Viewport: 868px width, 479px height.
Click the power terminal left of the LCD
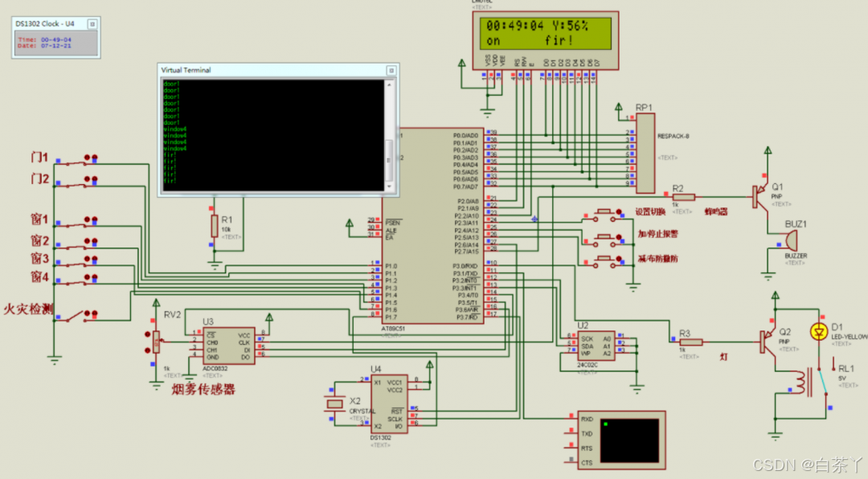click(x=461, y=64)
